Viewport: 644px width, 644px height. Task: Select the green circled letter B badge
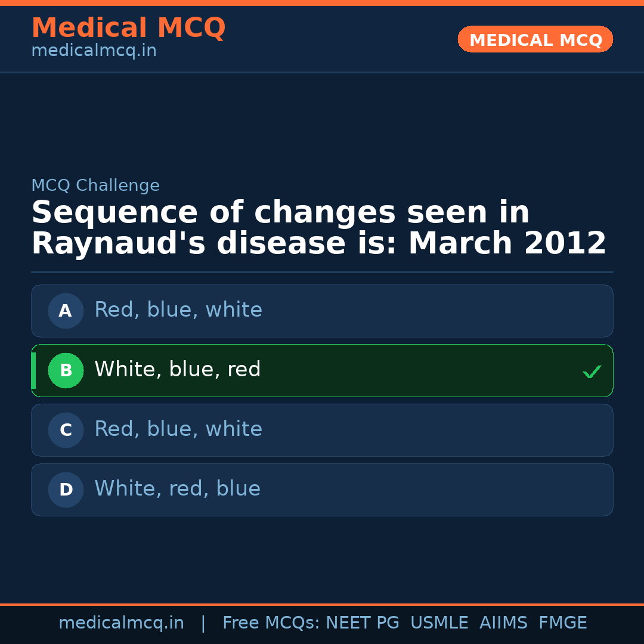coord(66,370)
